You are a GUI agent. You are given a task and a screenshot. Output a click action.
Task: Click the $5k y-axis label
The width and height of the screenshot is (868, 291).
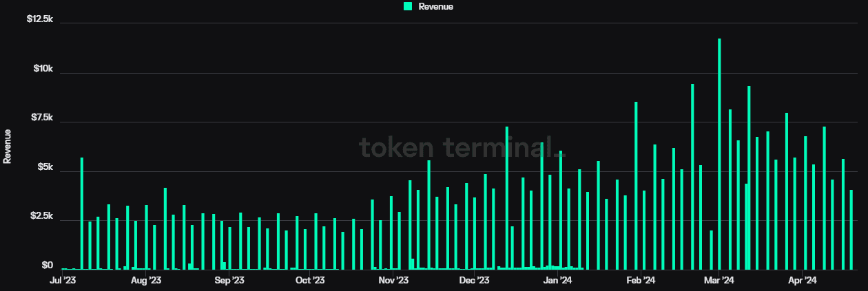(44, 167)
